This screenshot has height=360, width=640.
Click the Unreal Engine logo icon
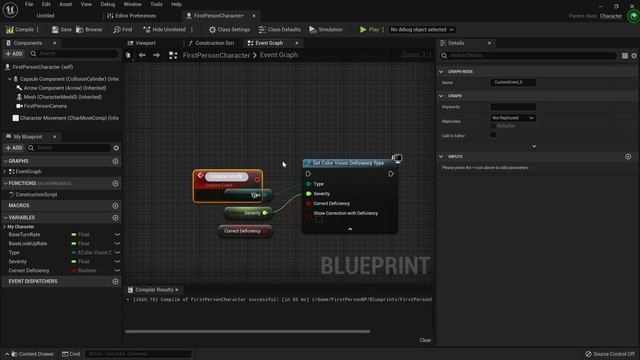[x=10, y=10]
